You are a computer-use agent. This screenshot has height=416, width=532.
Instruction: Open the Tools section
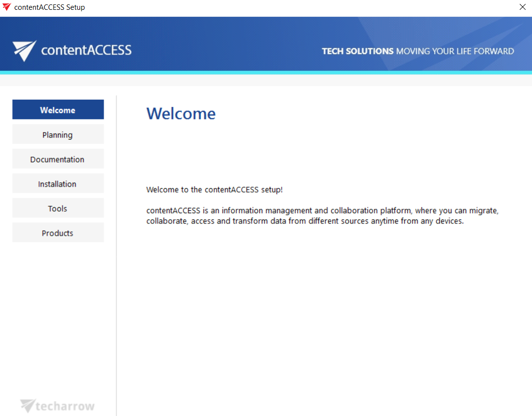pos(58,208)
